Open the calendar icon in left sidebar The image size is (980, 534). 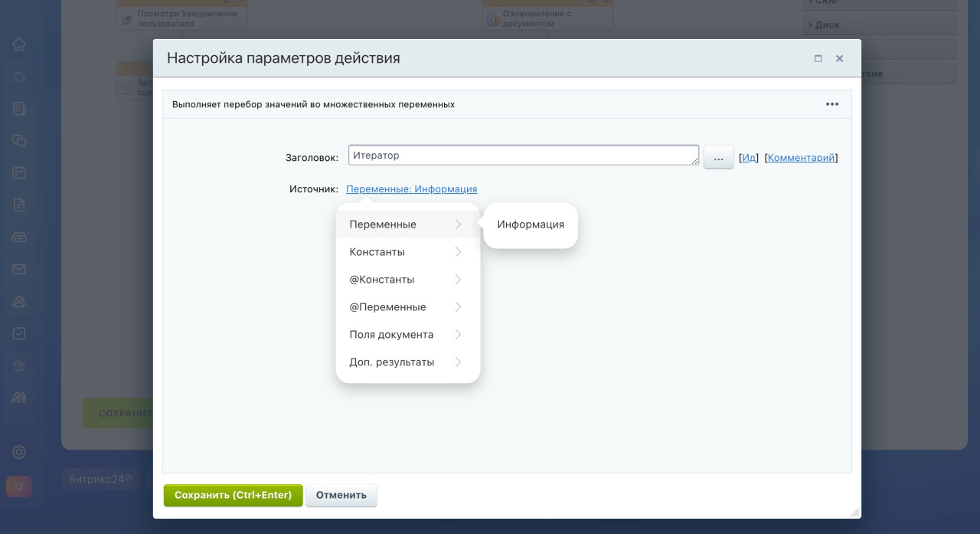pyautogui.click(x=19, y=173)
